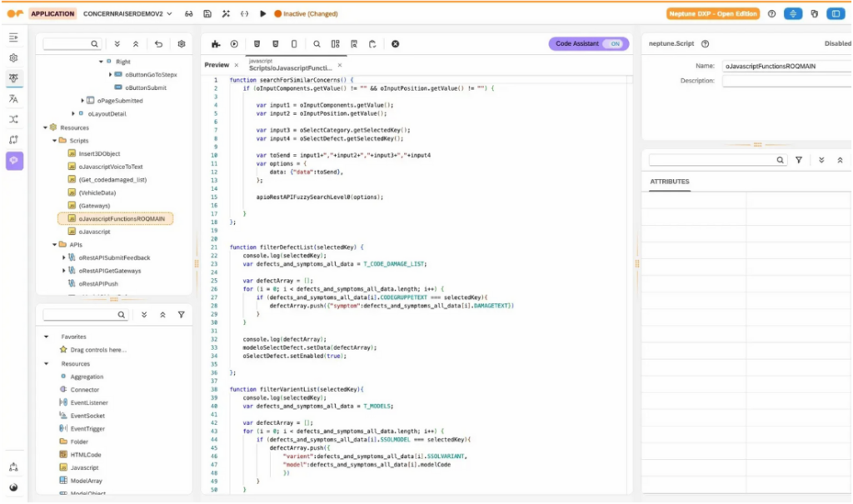Select the Scripts/oJavascriptFuncti... editor tab
853x504 pixels.
[289, 65]
